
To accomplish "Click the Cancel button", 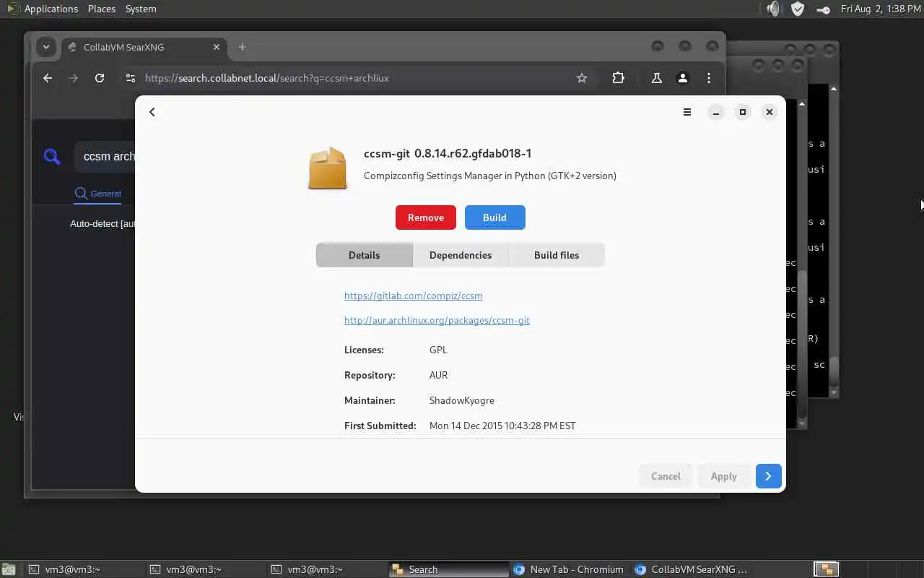I will pyautogui.click(x=666, y=476).
